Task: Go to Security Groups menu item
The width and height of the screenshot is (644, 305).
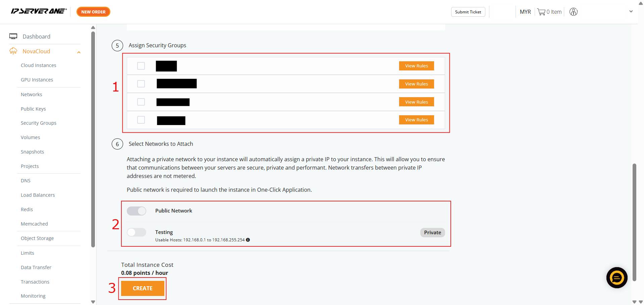Action: click(x=39, y=123)
